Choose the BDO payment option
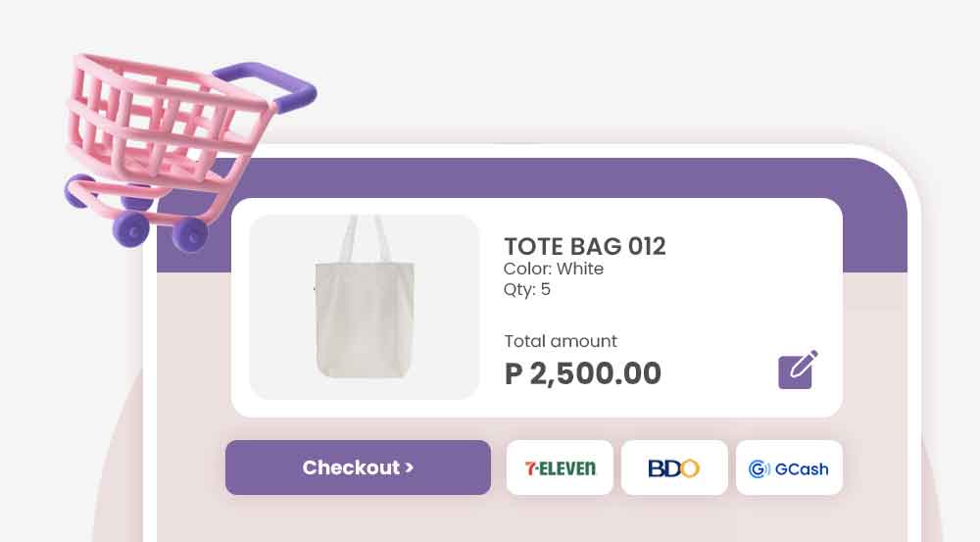 click(674, 468)
